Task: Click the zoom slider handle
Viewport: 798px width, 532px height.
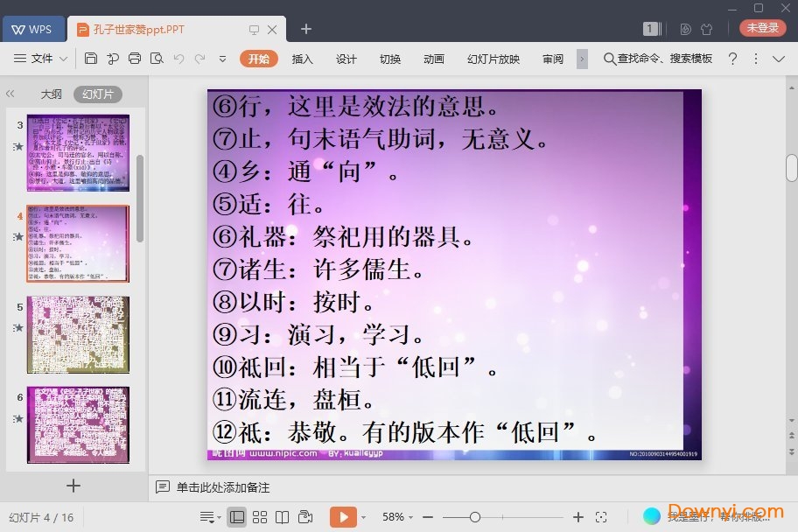Action: click(475, 517)
